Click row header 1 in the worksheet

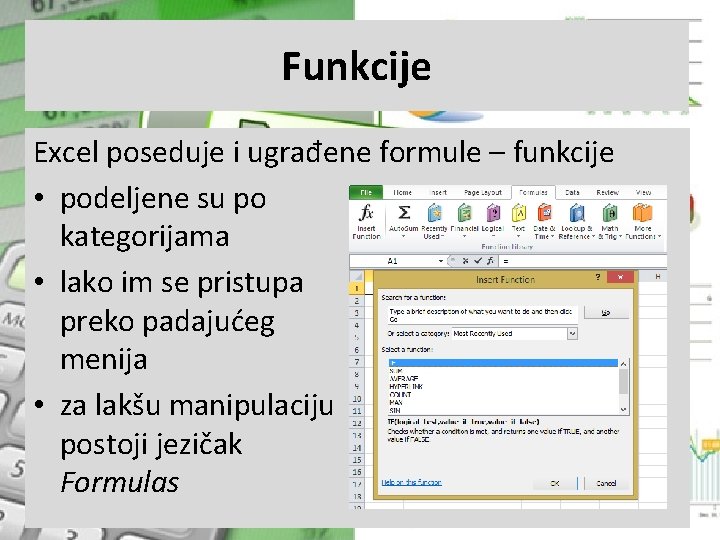tap(356, 288)
